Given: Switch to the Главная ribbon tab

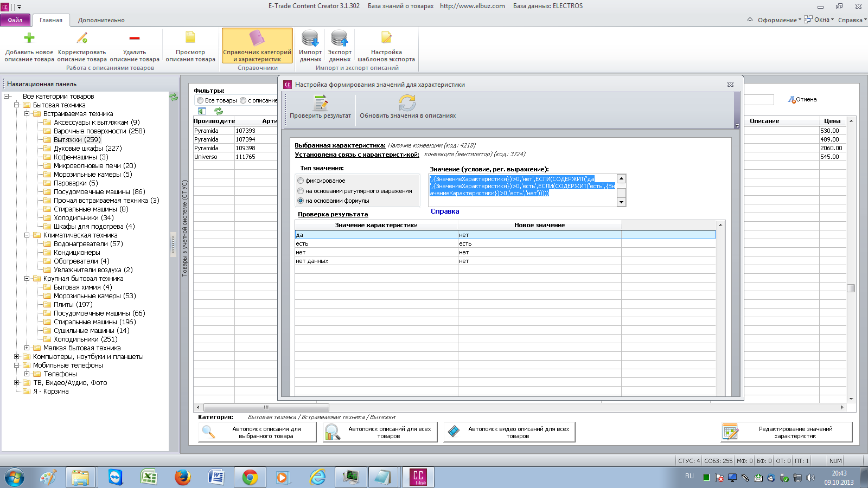Looking at the screenshot, I should (x=51, y=20).
